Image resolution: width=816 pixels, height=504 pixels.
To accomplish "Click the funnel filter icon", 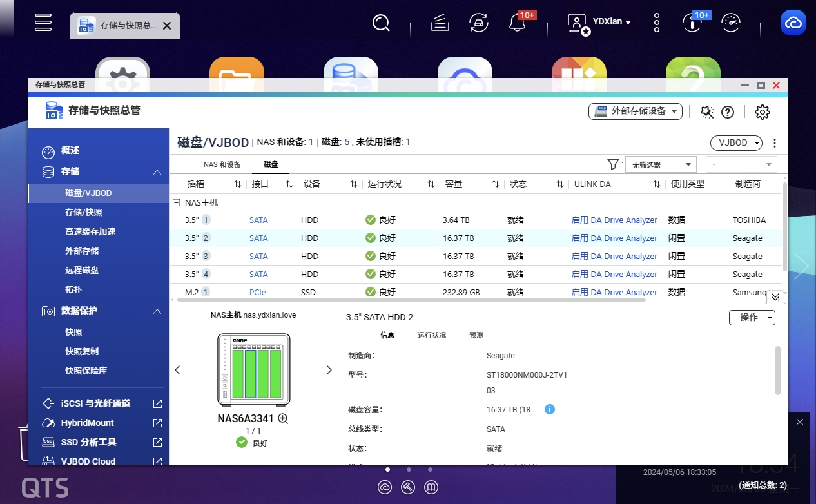I will (x=613, y=164).
